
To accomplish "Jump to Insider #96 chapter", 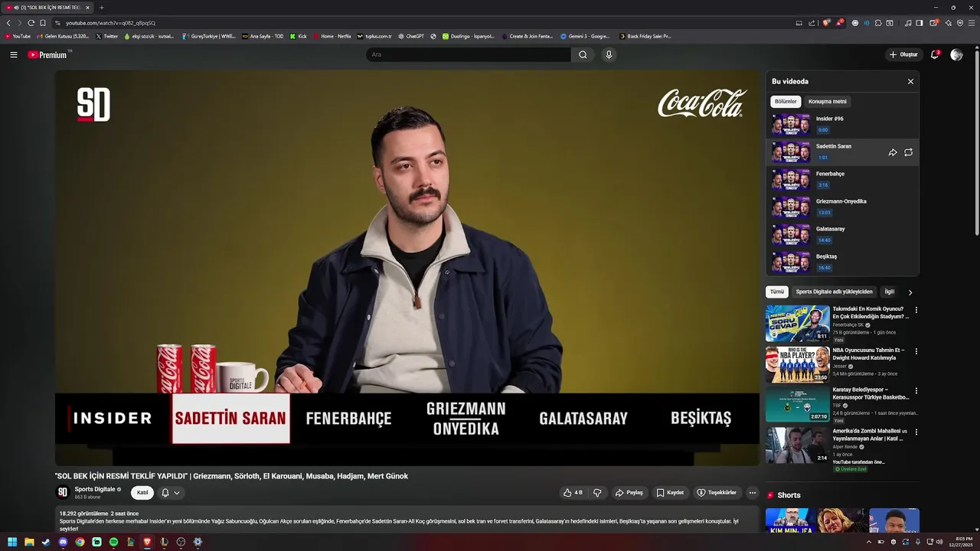I will click(842, 125).
